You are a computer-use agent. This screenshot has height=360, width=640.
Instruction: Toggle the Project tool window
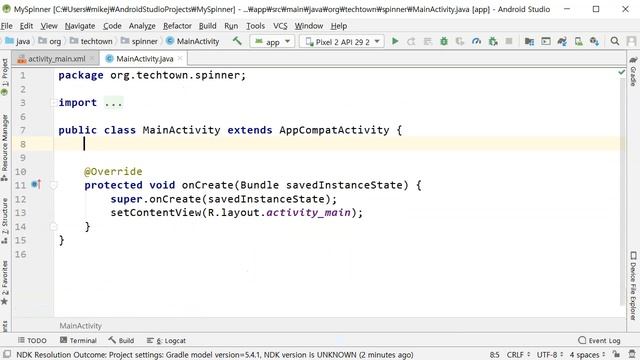[x=4, y=76]
